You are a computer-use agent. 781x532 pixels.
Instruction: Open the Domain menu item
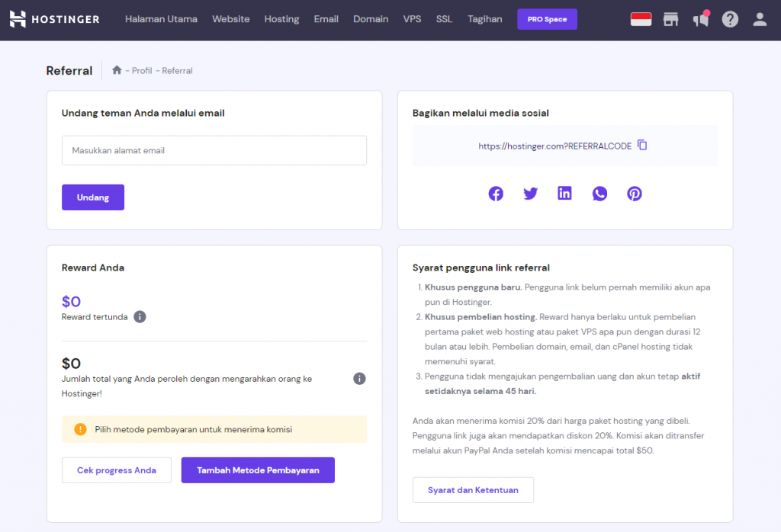point(371,19)
